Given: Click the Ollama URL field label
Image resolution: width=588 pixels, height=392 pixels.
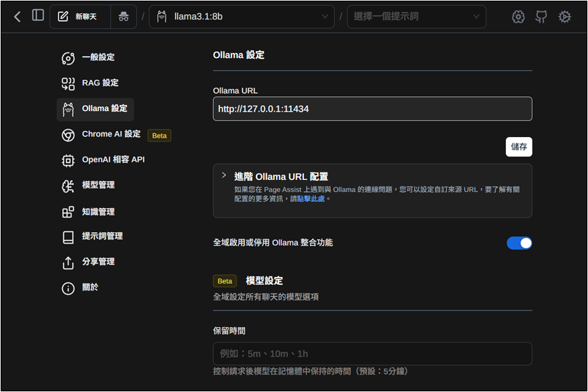Looking at the screenshot, I should tap(235, 91).
